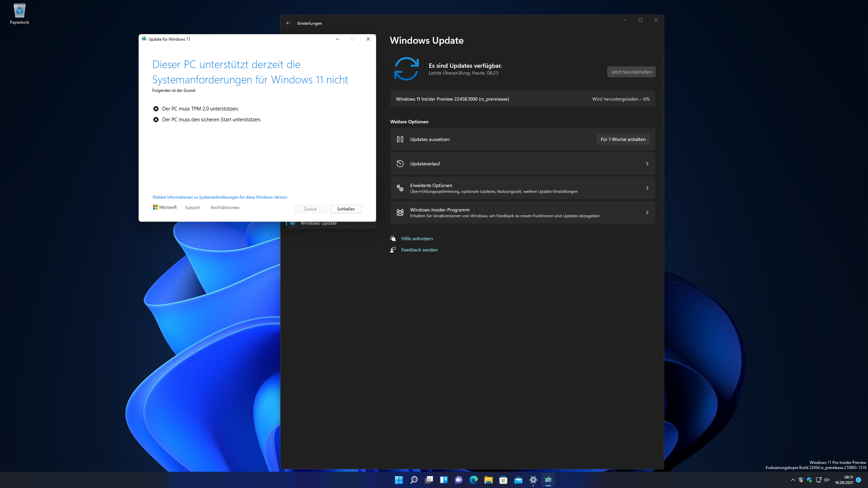
Task: Open the Weitere Informationen zu Systemanforderungen link
Action: click(220, 197)
